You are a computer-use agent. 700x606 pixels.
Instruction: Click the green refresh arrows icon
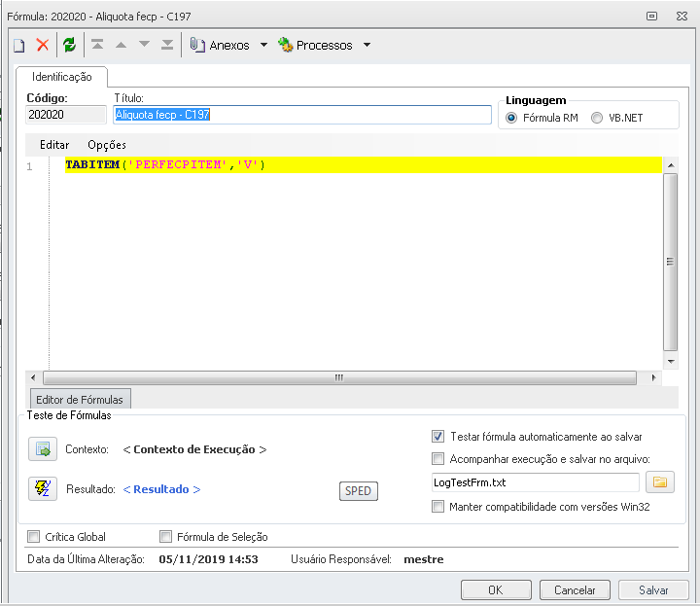pos(69,45)
